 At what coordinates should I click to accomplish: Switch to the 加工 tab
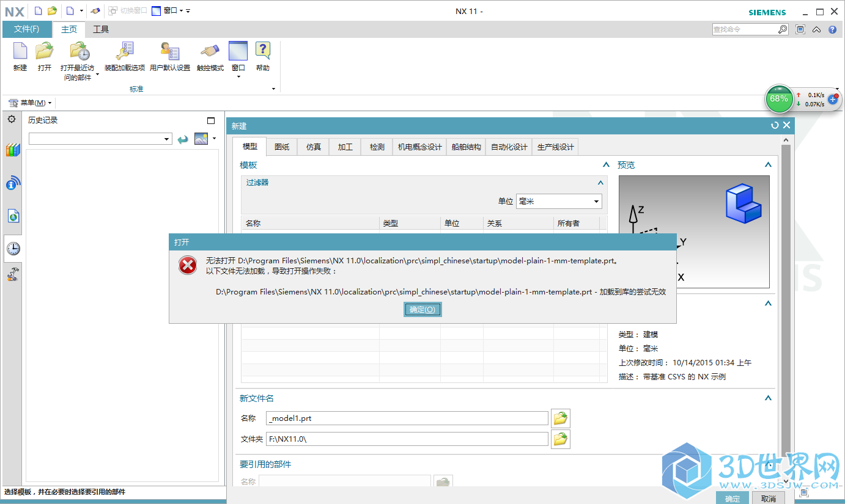[x=345, y=147]
